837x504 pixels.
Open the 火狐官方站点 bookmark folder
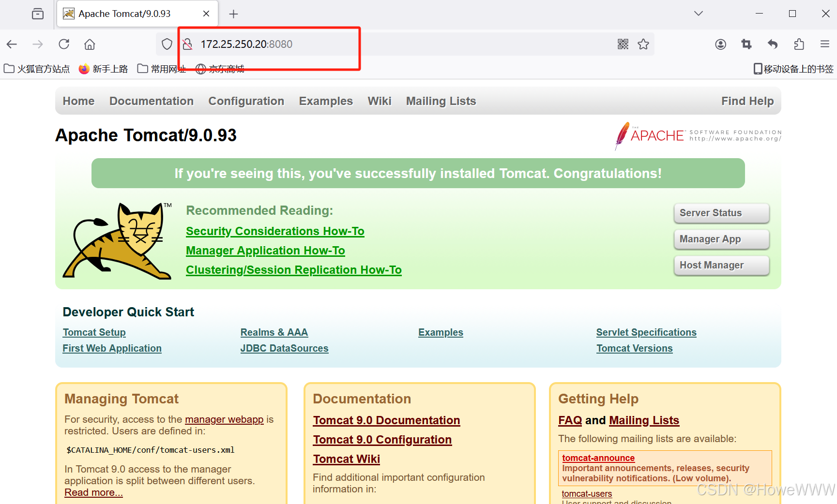pyautogui.click(x=37, y=69)
